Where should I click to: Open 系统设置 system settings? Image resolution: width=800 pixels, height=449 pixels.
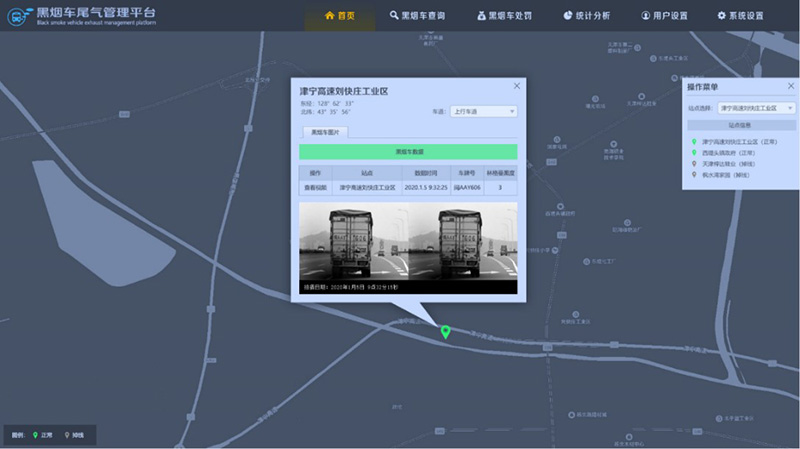(x=740, y=16)
